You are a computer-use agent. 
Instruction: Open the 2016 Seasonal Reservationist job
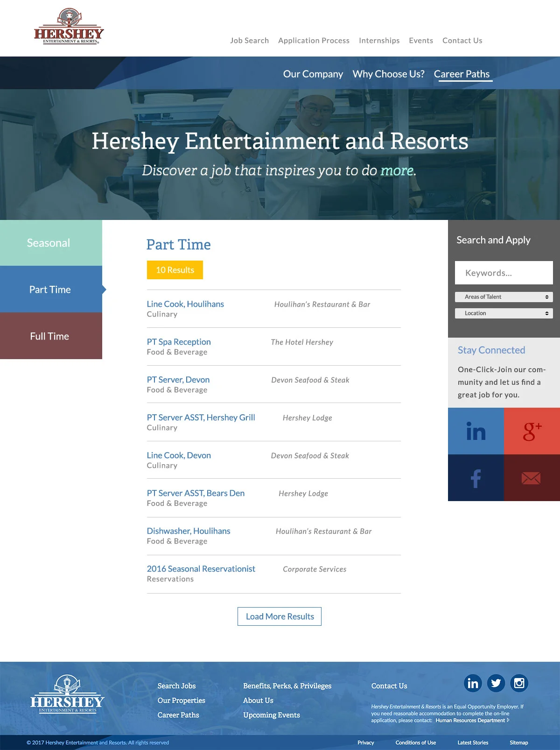pos(201,569)
